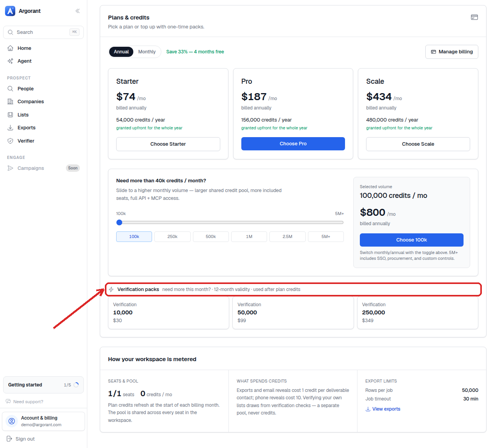
Task: Click the Need support? link
Action: (x=25, y=402)
